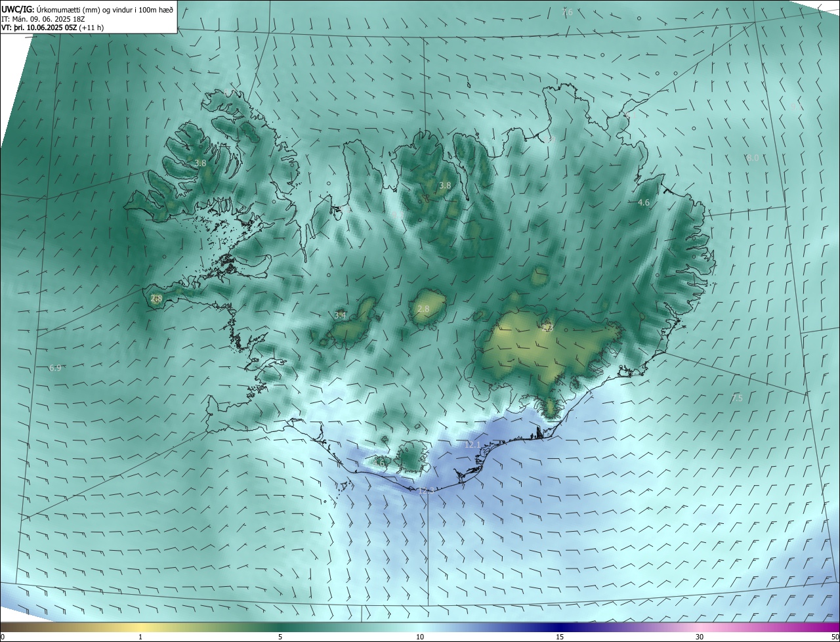The height and width of the screenshot is (642, 840).
Task: Click the 12.3 value at Iceland's southern tip
Action: [425, 490]
